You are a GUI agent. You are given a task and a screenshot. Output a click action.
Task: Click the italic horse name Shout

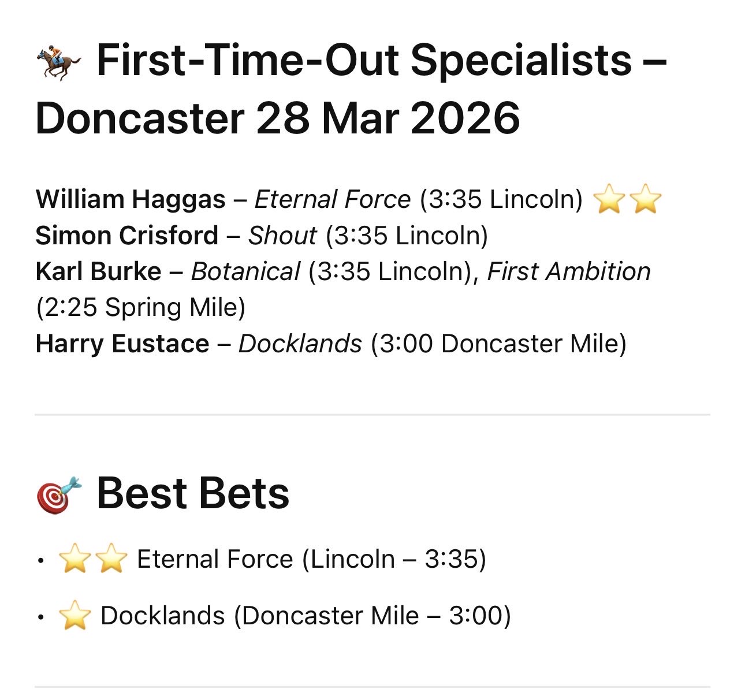[282, 236]
